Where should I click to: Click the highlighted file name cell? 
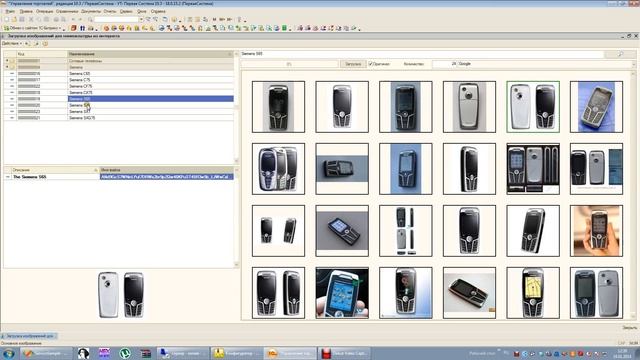point(167,177)
